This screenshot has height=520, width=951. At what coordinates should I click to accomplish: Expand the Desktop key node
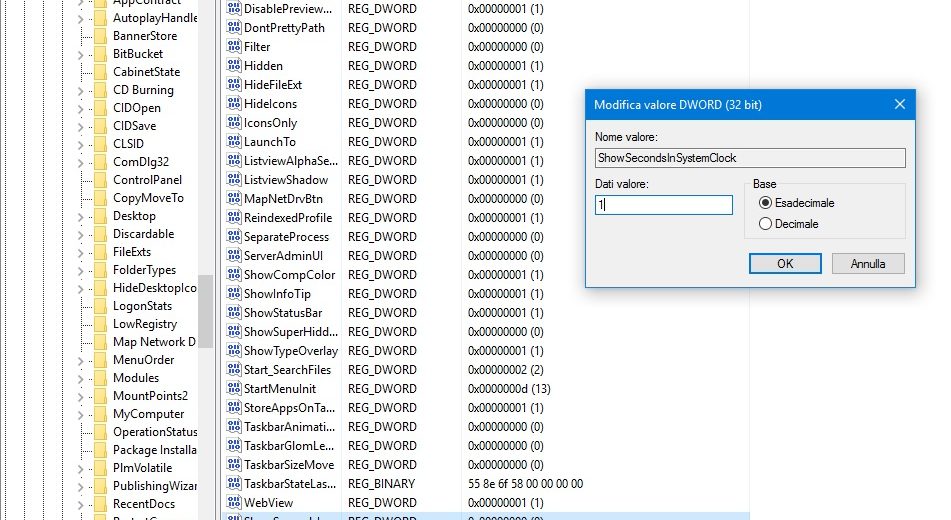click(x=82, y=216)
